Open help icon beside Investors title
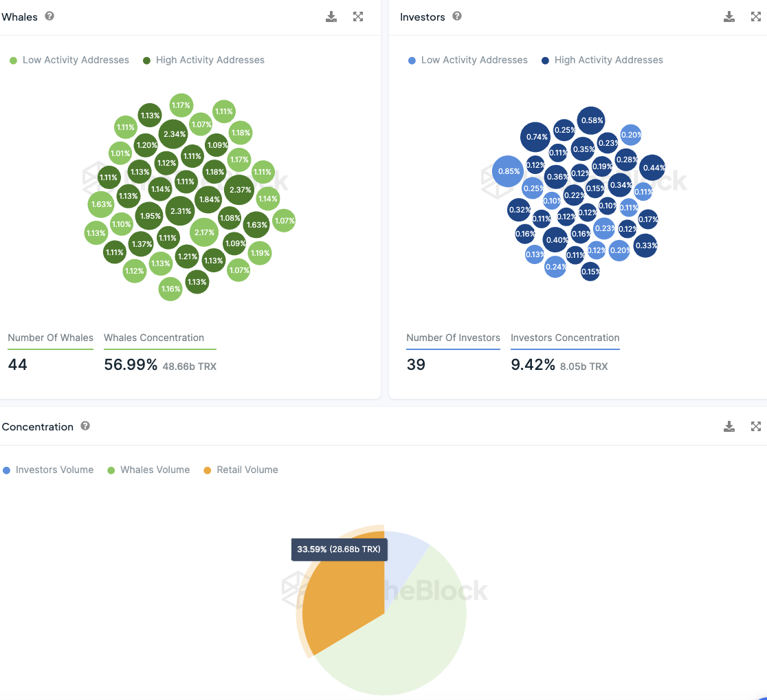This screenshot has height=700, width=767. (x=457, y=16)
